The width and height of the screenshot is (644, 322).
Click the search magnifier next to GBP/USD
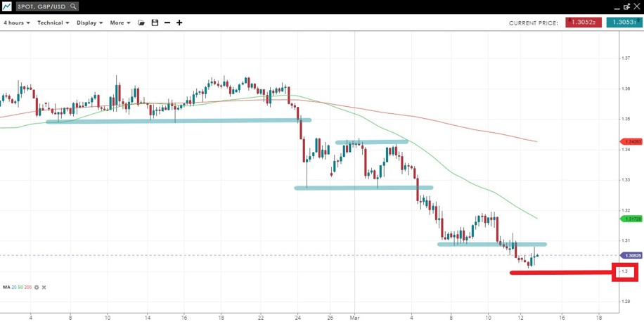tap(72, 6)
